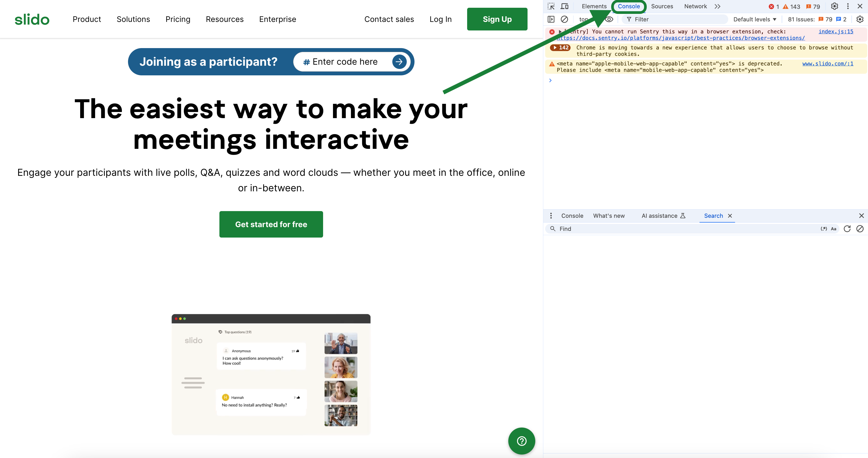The height and width of the screenshot is (458, 868).
Task: Click the console prompt input line
Action: point(706,80)
